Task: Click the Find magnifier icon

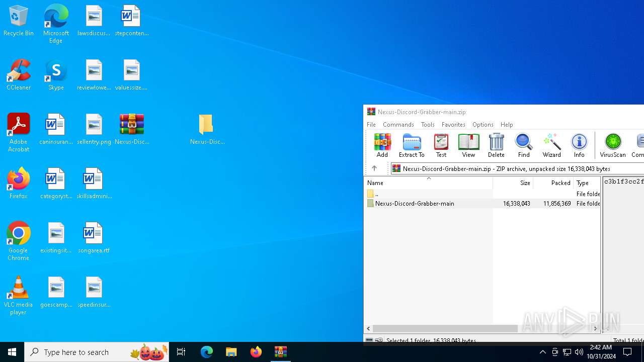Action: pyautogui.click(x=524, y=145)
